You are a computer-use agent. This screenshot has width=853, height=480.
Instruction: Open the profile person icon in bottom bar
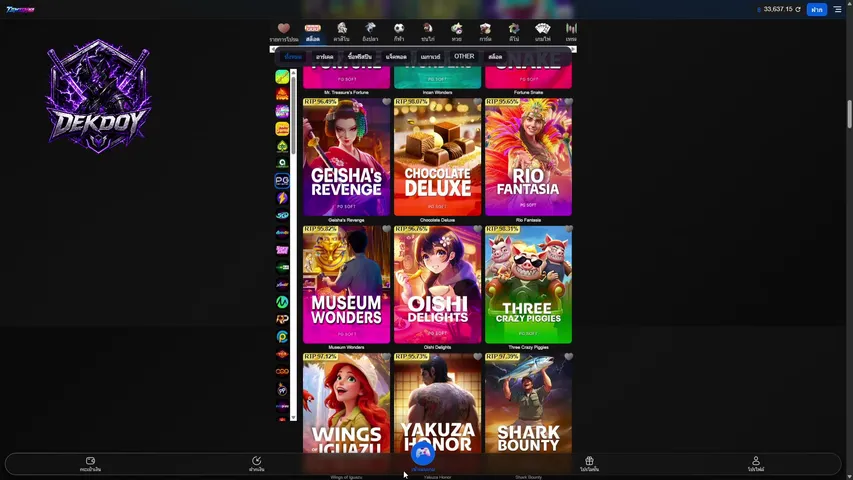(756, 464)
